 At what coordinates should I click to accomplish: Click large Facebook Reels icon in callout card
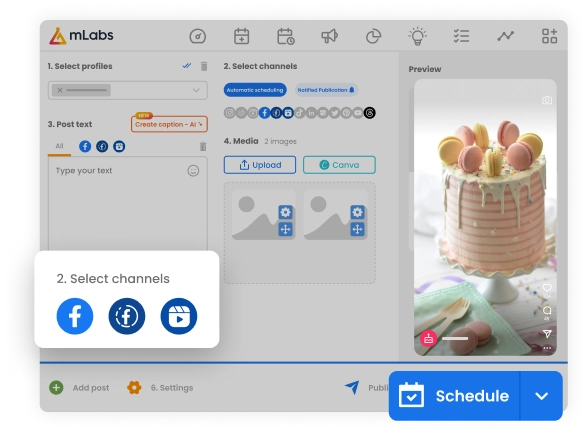(178, 316)
